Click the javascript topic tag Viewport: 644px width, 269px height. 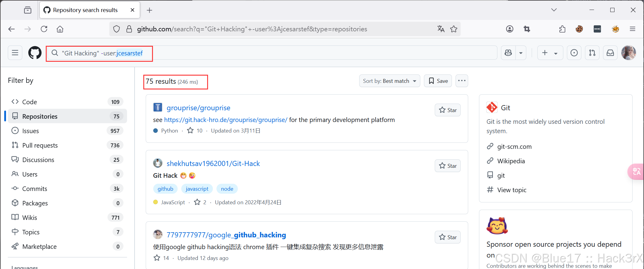point(197,189)
